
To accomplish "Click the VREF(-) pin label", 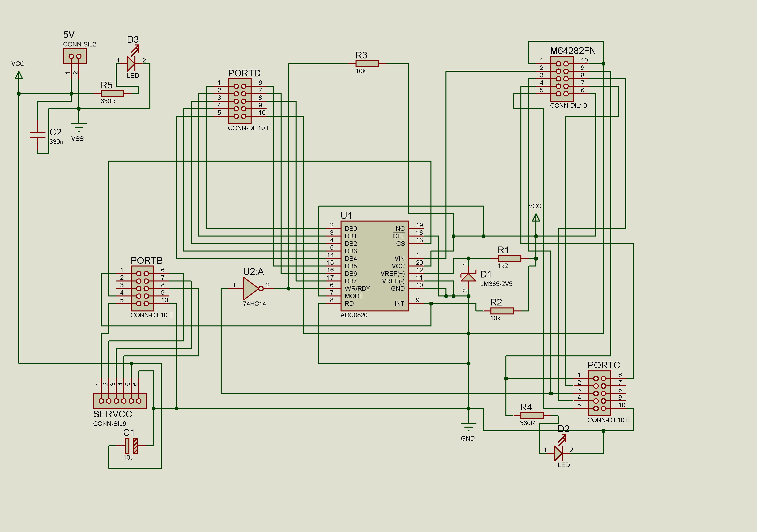I will coord(393,281).
